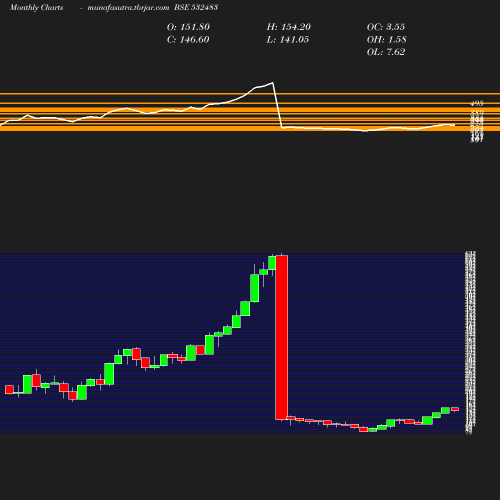Click the "Monthly Charts" title text

(36, 7)
